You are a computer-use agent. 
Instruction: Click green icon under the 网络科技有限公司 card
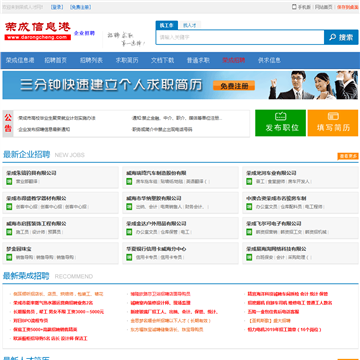[x=249, y=257]
